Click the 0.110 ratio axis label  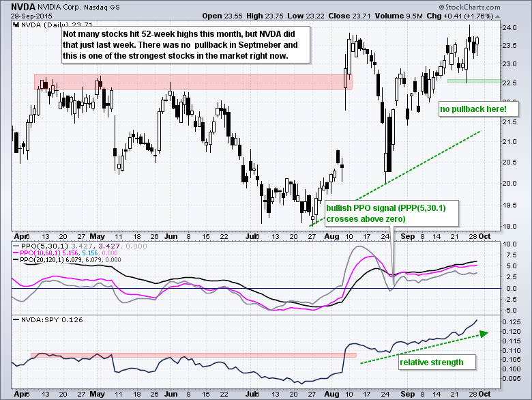click(511, 350)
